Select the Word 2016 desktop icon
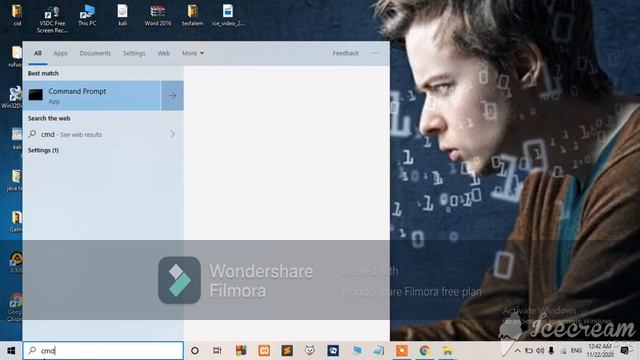 (158, 16)
